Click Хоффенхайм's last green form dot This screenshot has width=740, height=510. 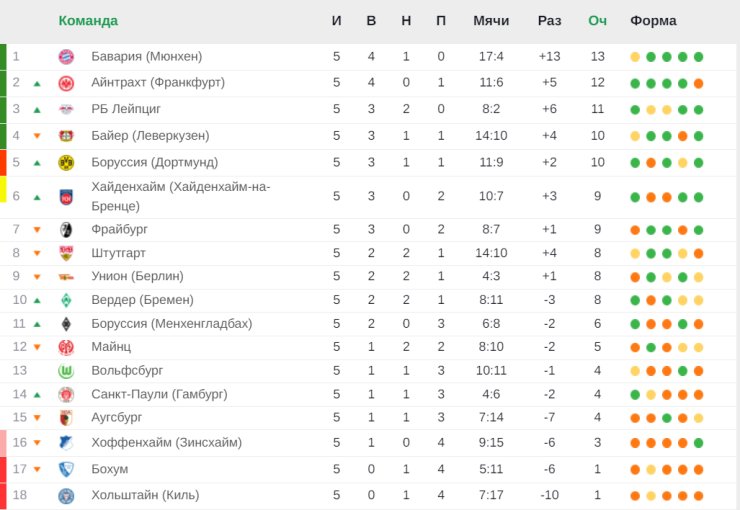click(698, 443)
